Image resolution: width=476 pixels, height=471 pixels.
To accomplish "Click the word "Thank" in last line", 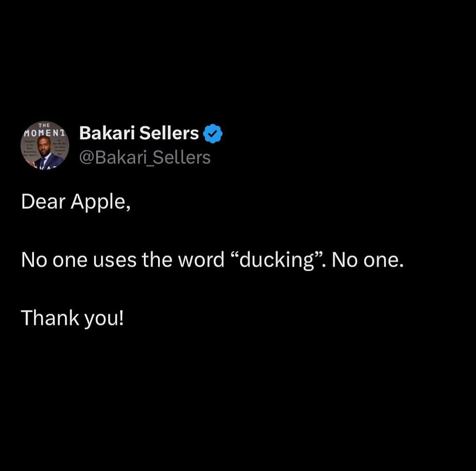I will coord(49,318).
